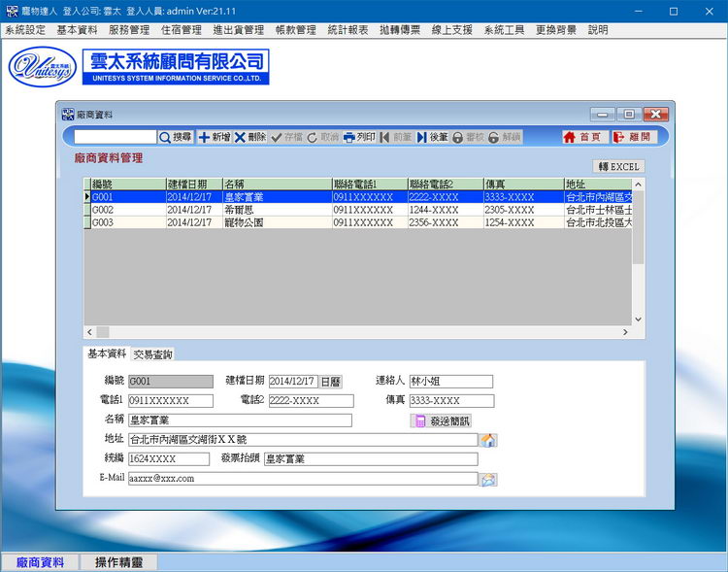Open the 統計報表 menu

tap(347, 30)
